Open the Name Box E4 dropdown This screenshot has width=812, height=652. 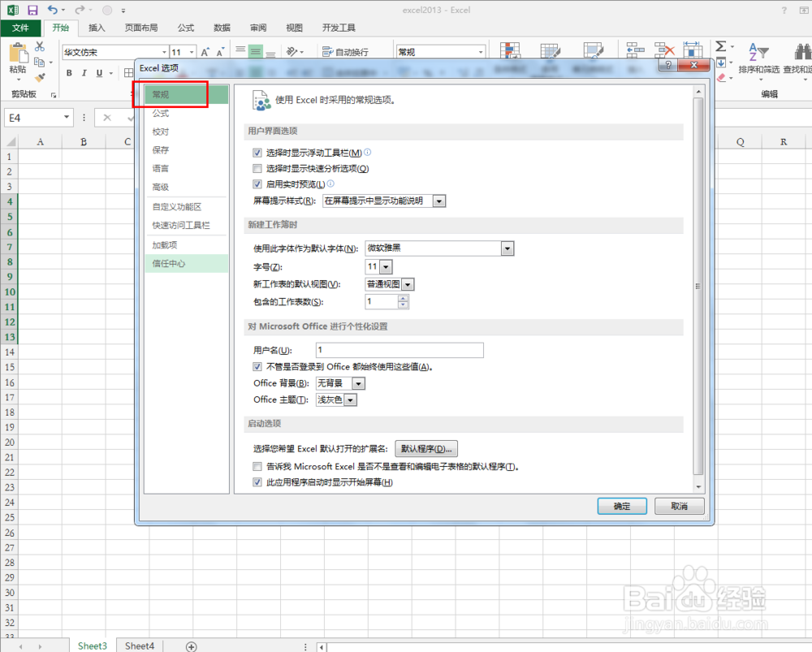67,118
